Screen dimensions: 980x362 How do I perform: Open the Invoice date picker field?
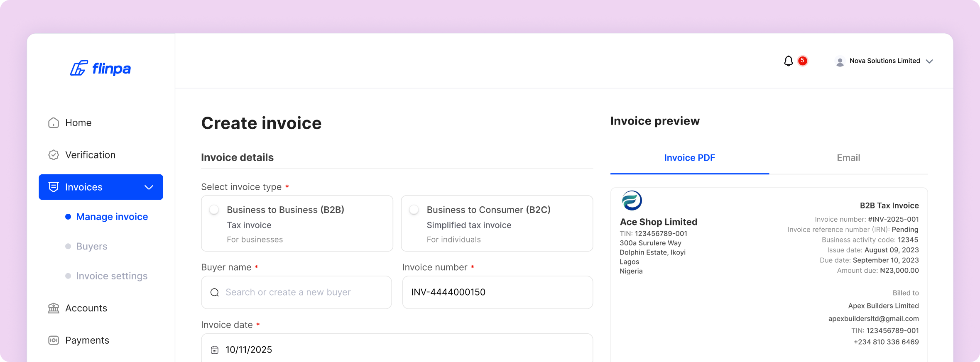click(x=397, y=350)
